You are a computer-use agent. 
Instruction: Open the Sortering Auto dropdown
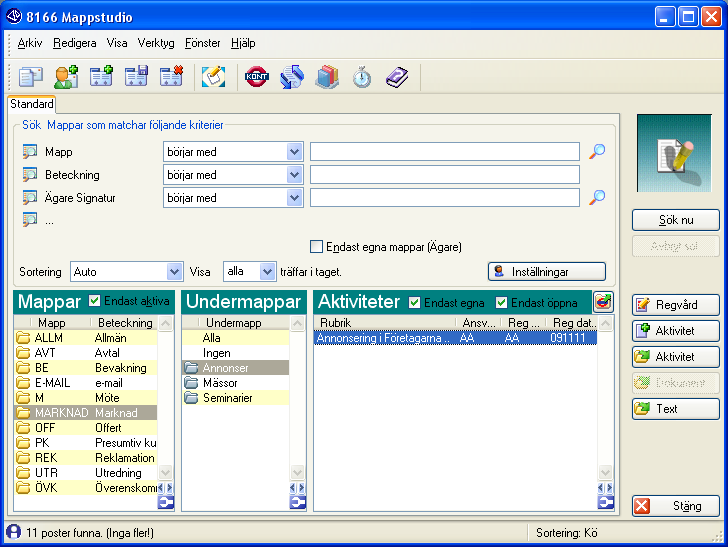175,272
